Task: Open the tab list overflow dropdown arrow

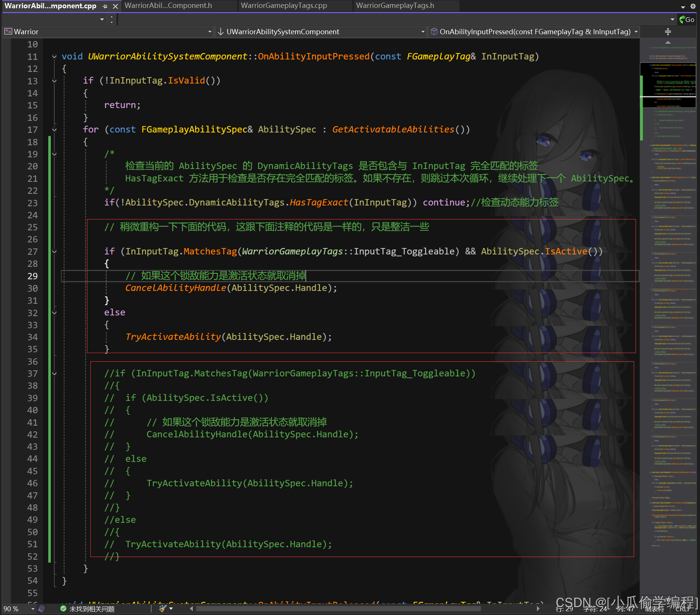Action: [x=683, y=7]
